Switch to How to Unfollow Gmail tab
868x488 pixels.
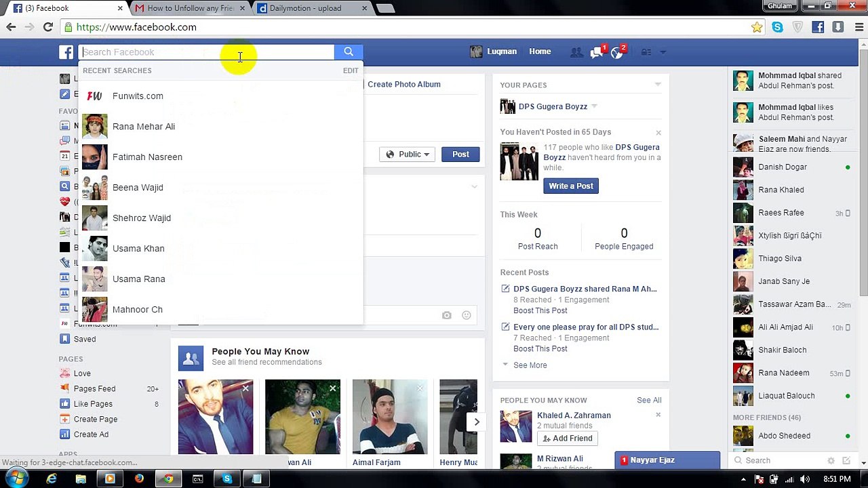(x=190, y=8)
